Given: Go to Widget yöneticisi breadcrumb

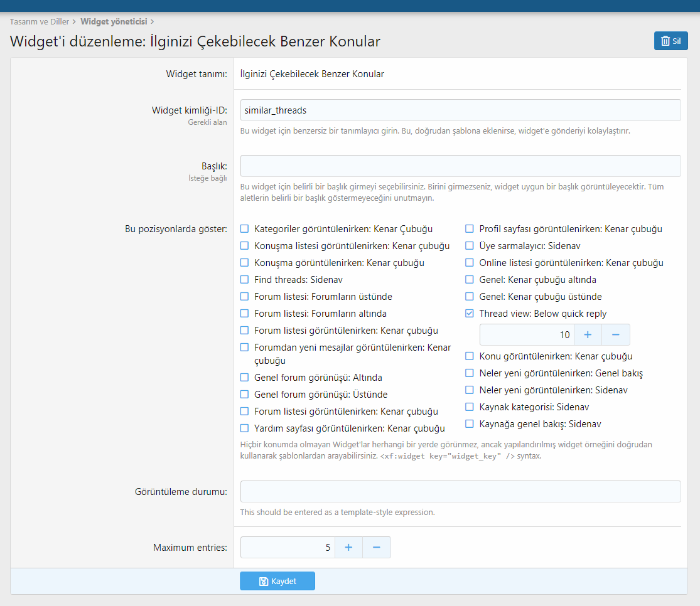Looking at the screenshot, I should 114,21.
